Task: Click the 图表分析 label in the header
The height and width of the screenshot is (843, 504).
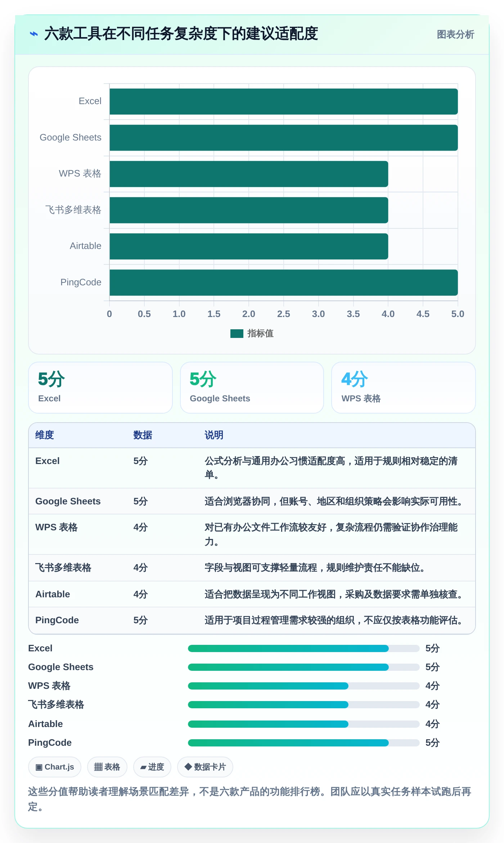Action: click(455, 35)
